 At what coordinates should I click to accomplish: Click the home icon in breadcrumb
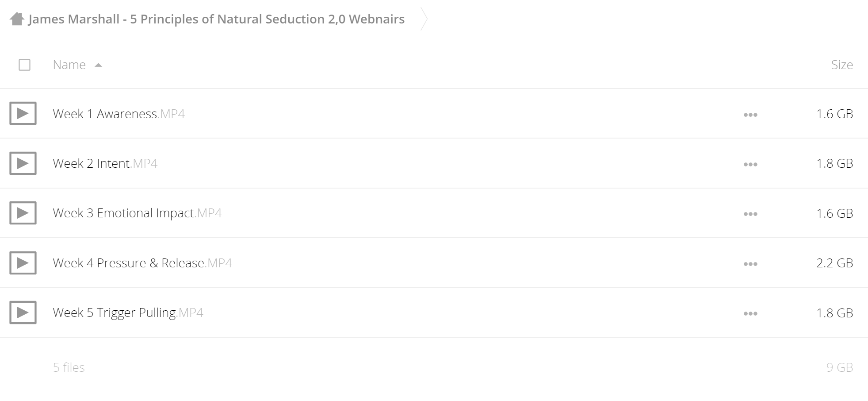click(x=16, y=19)
